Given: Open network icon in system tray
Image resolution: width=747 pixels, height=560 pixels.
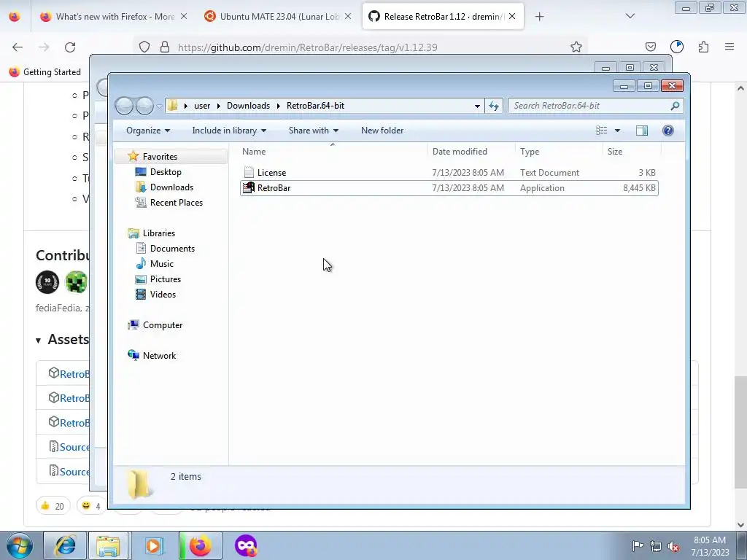Looking at the screenshot, I should (x=656, y=546).
